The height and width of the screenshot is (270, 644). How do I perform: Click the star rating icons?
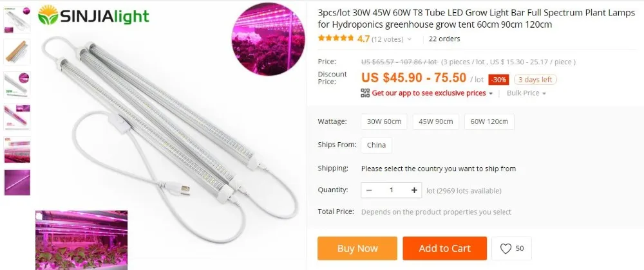(x=336, y=39)
